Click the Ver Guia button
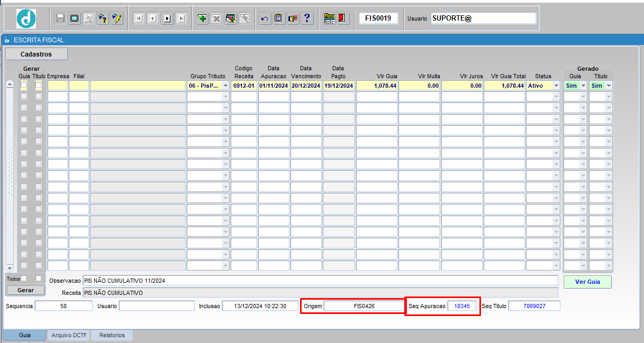This screenshot has height=343, width=644. (587, 282)
